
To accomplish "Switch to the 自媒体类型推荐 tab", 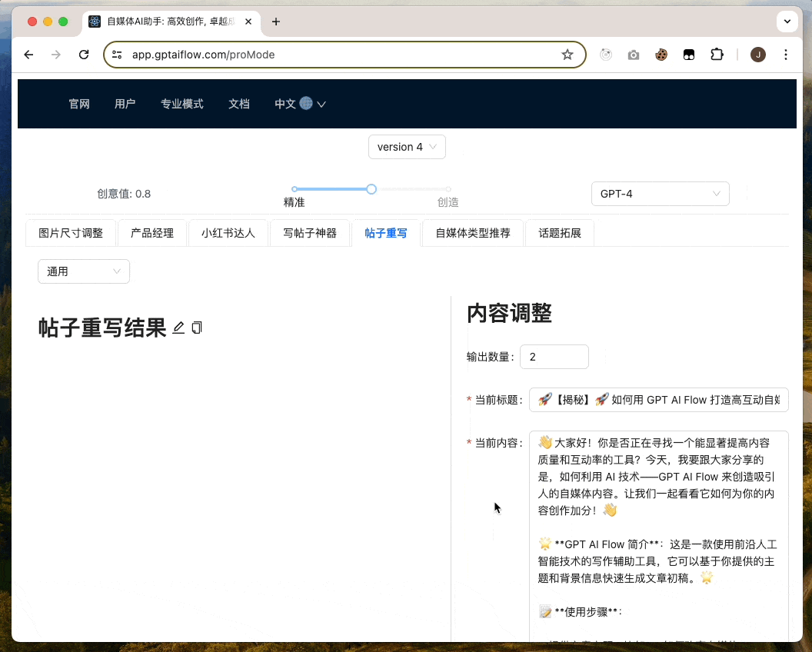I will (473, 233).
